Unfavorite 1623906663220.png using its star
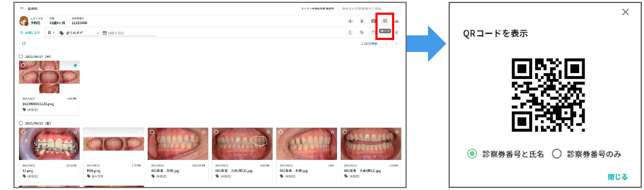This screenshot has width=644, height=190. point(75,65)
